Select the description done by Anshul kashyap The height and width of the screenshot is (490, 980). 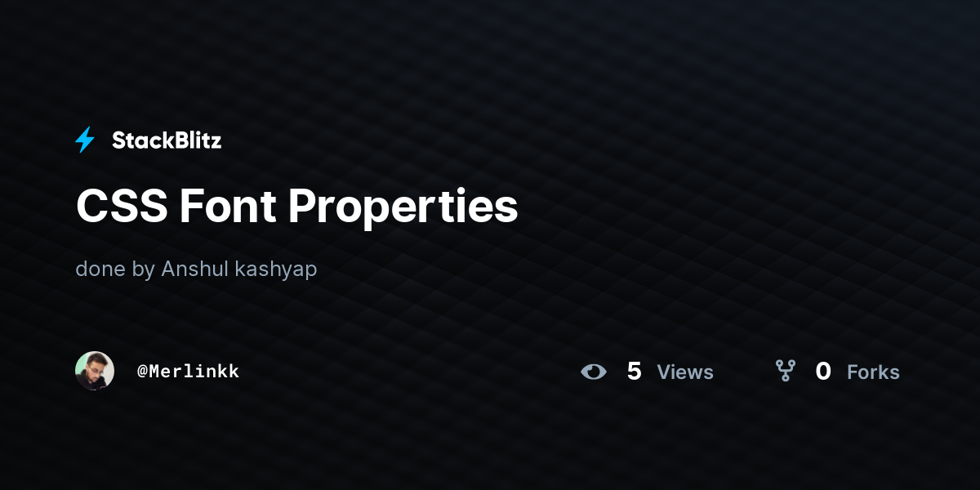point(196,269)
